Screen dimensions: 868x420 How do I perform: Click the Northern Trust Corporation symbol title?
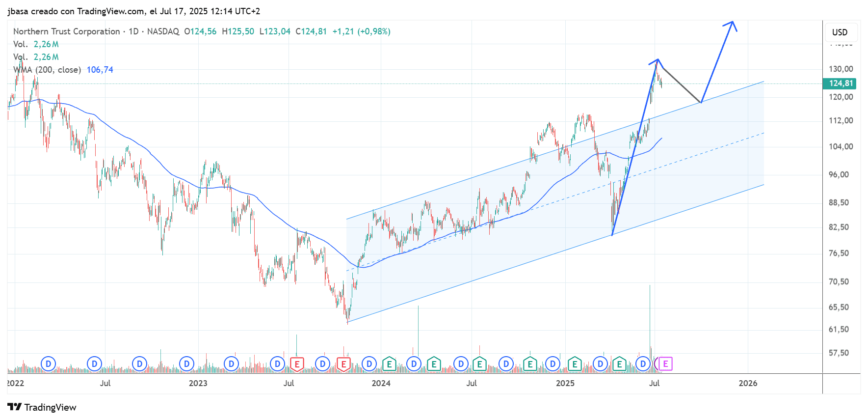(x=66, y=31)
